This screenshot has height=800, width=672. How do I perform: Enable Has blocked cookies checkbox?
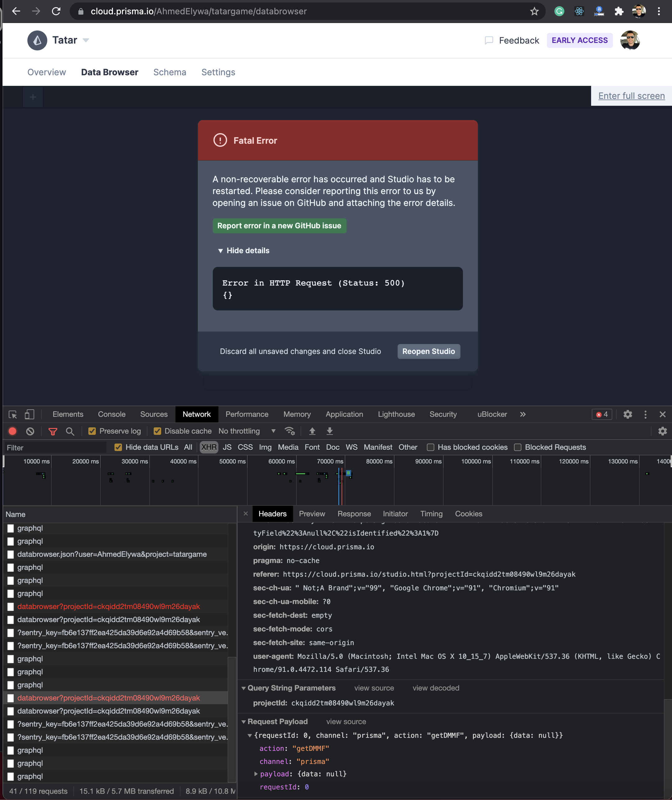(431, 447)
